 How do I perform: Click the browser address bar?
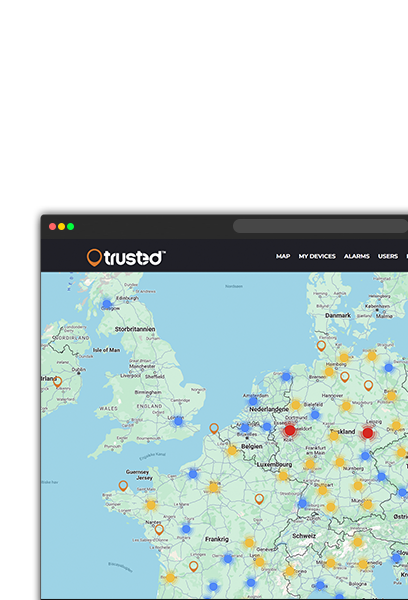[x=320, y=226]
